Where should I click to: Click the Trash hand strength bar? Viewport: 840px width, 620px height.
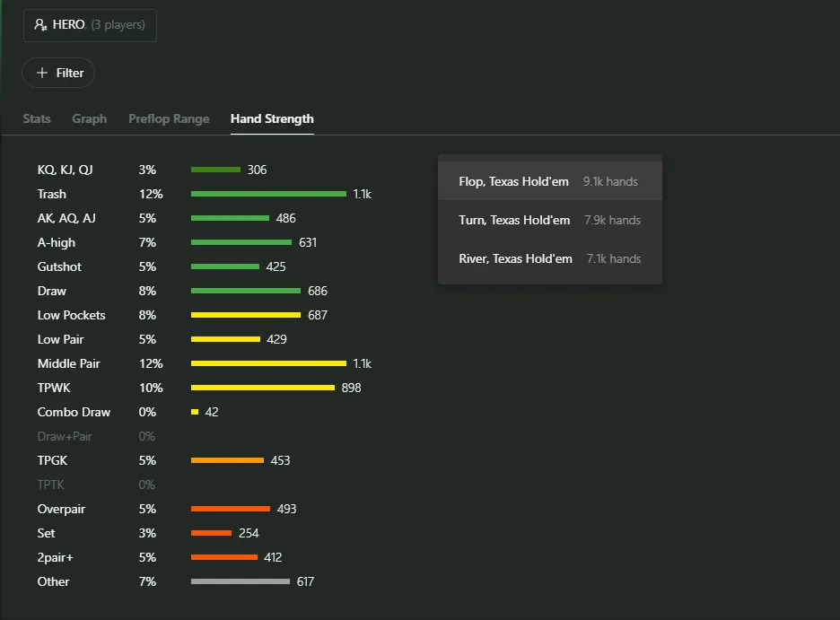pos(268,194)
